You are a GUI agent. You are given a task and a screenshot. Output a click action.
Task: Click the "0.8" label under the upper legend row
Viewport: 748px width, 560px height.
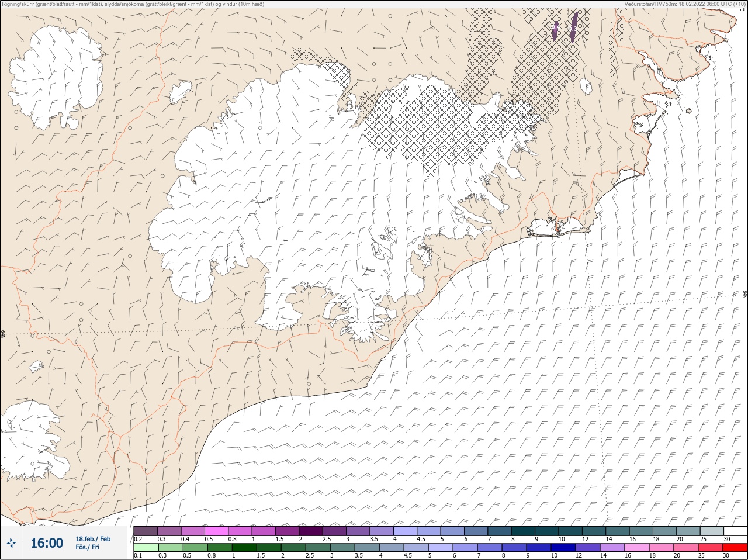(233, 539)
